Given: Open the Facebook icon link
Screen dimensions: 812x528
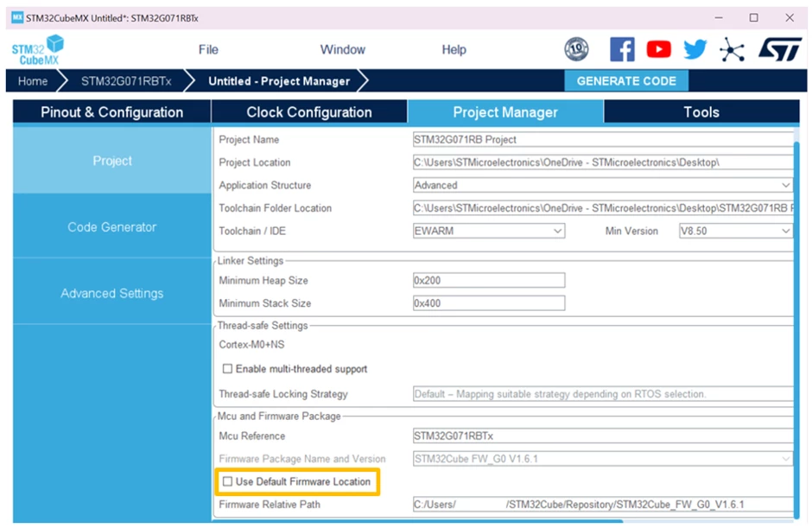Looking at the screenshot, I should click(x=622, y=50).
